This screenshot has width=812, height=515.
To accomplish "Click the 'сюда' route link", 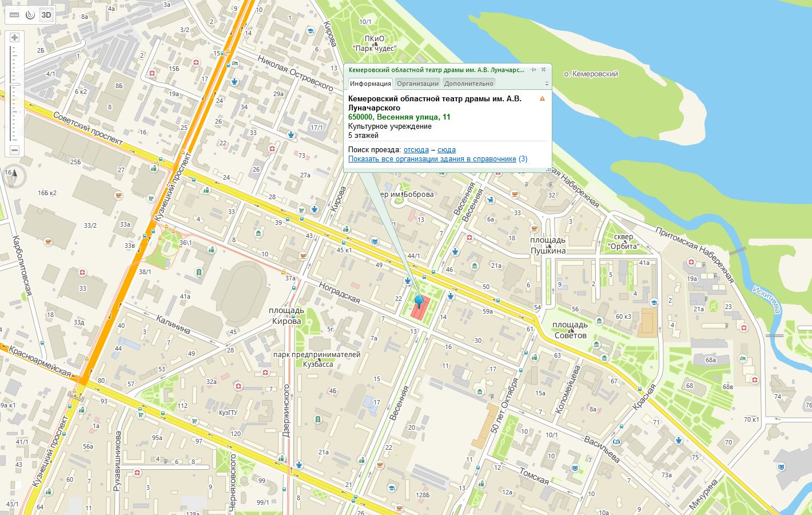I will tap(446, 150).
